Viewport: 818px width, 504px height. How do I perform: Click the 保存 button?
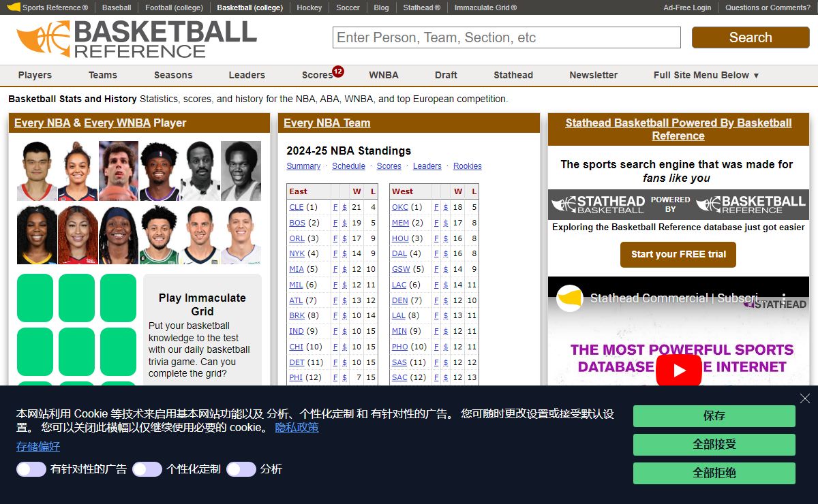pos(714,415)
